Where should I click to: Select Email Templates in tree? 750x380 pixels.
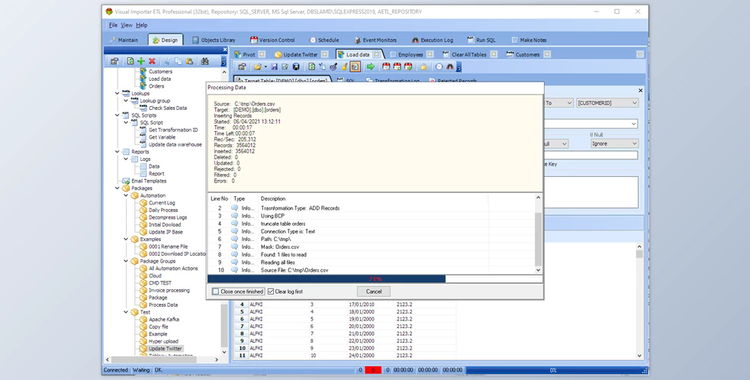[149, 181]
